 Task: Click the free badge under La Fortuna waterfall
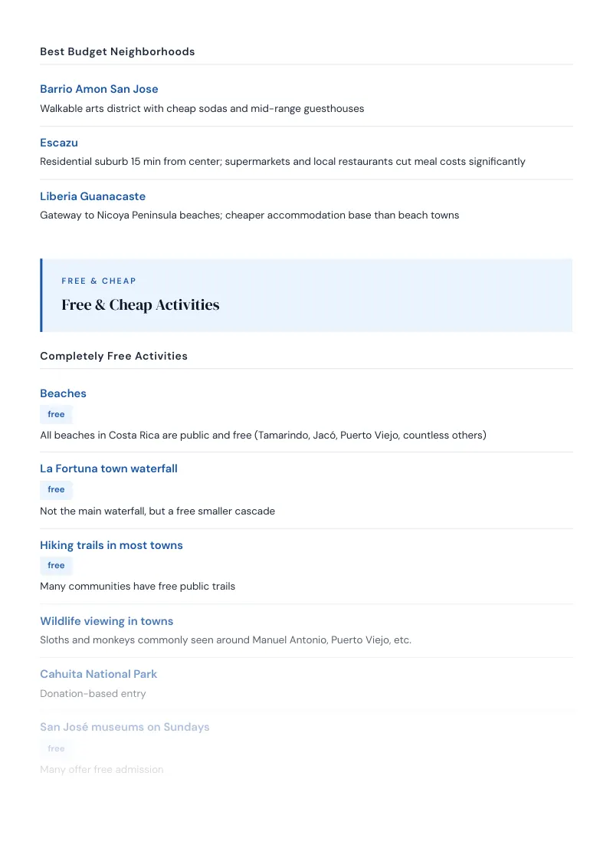click(x=56, y=489)
